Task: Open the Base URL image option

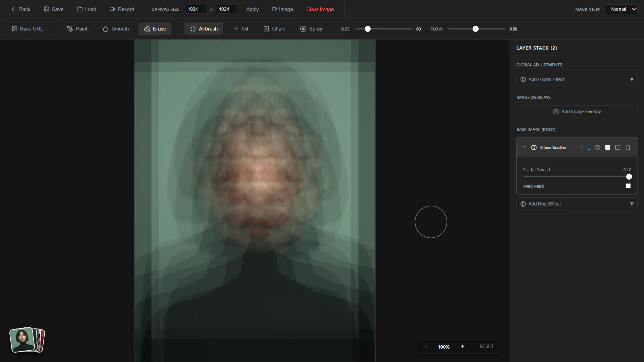Action: pos(28,29)
